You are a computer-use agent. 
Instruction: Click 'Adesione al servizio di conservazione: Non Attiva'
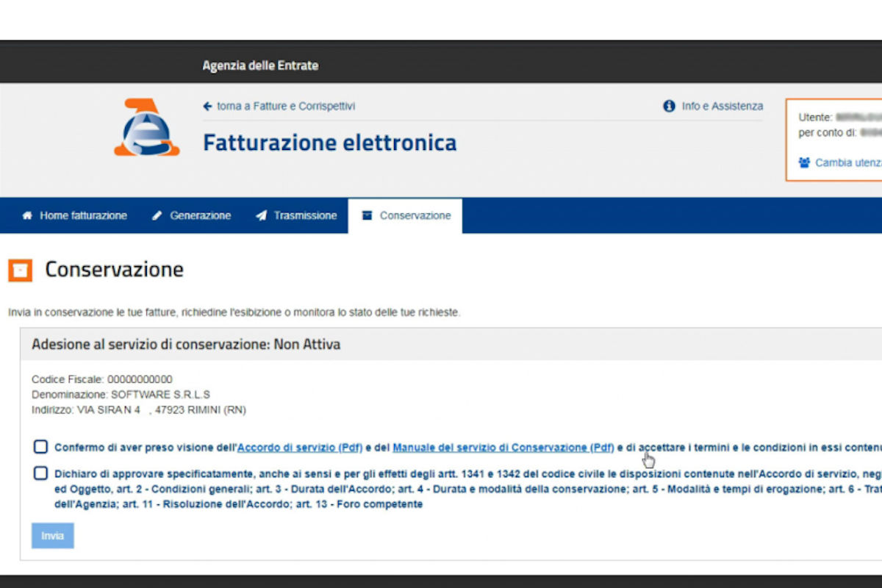[x=186, y=344]
